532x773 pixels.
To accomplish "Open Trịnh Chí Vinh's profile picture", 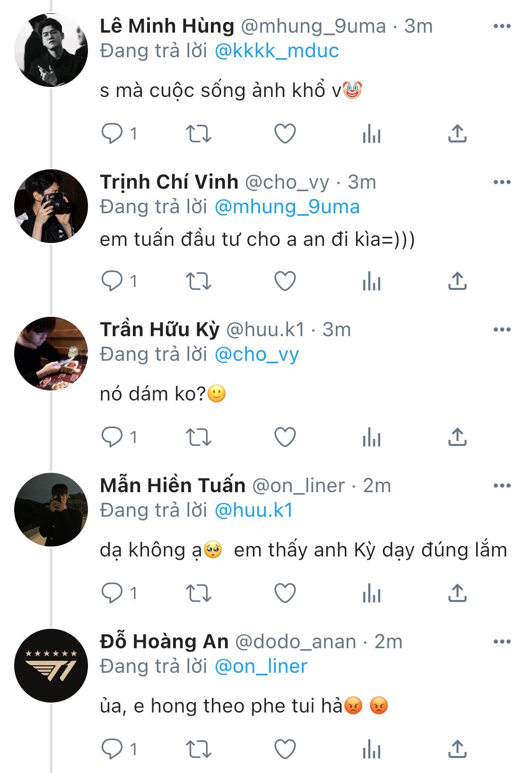I will click(x=51, y=206).
